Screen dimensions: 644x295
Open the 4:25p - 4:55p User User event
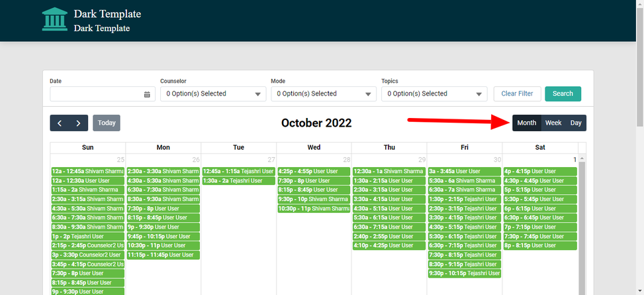[x=314, y=172]
